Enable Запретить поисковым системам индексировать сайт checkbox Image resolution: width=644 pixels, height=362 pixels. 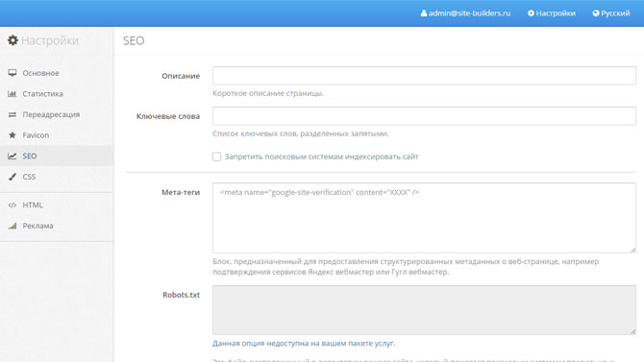point(217,157)
